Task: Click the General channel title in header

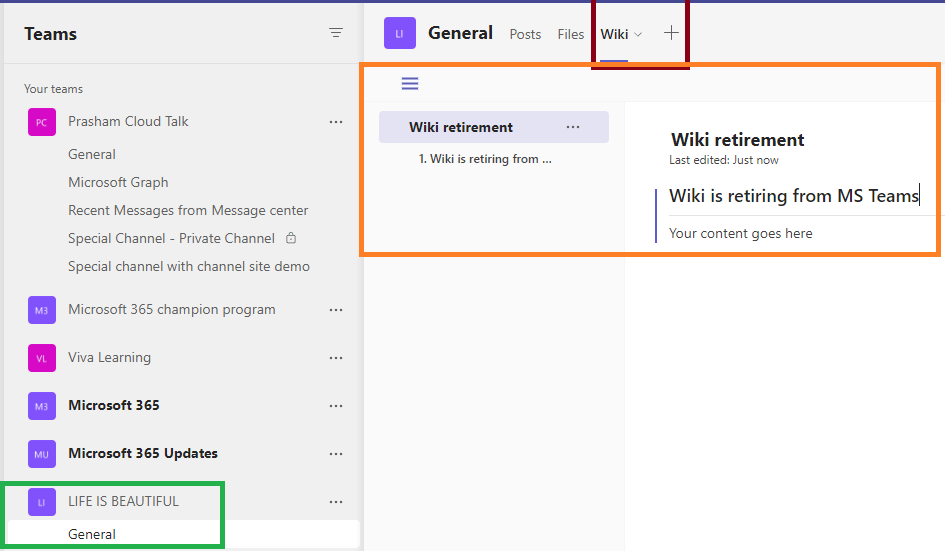Action: [460, 33]
